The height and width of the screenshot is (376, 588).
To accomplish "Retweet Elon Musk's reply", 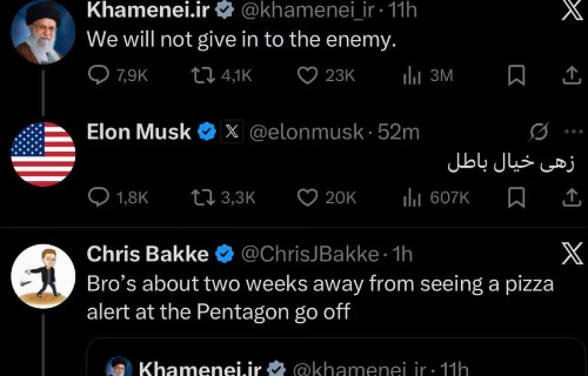I will click(202, 198).
